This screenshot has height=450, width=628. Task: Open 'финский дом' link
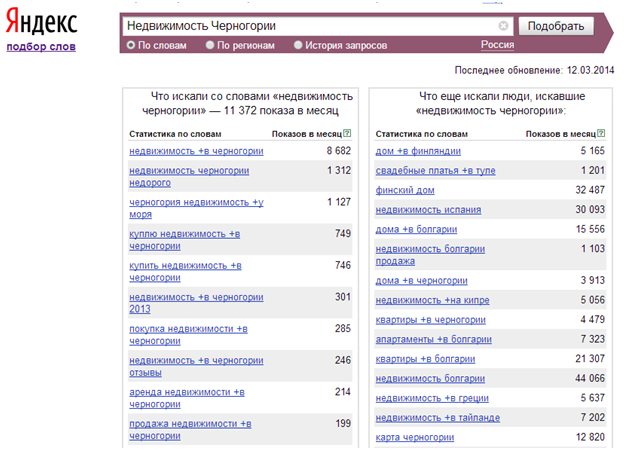point(405,190)
